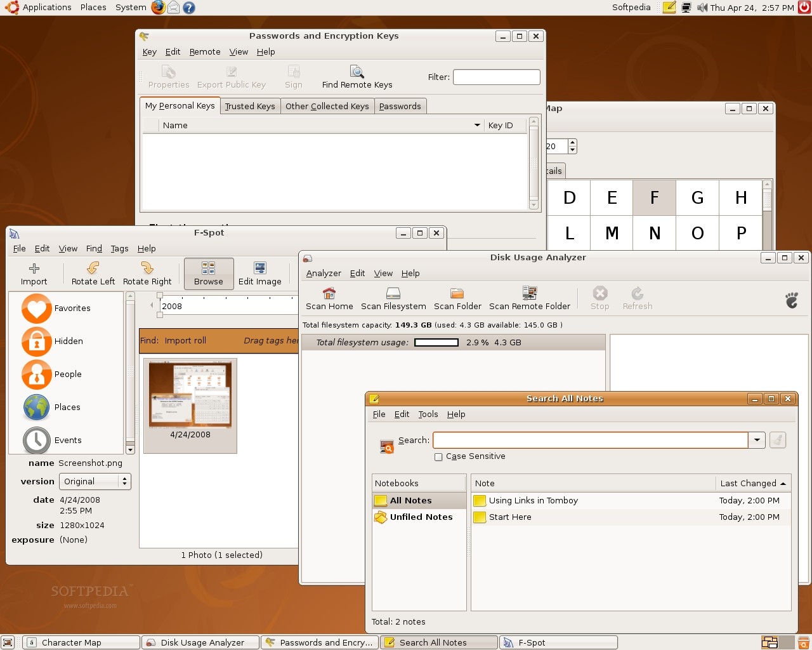Select the 4/24/2008 photo thumbnail in F-Spot
Image resolution: width=812 pixels, height=650 pixels.
click(190, 406)
